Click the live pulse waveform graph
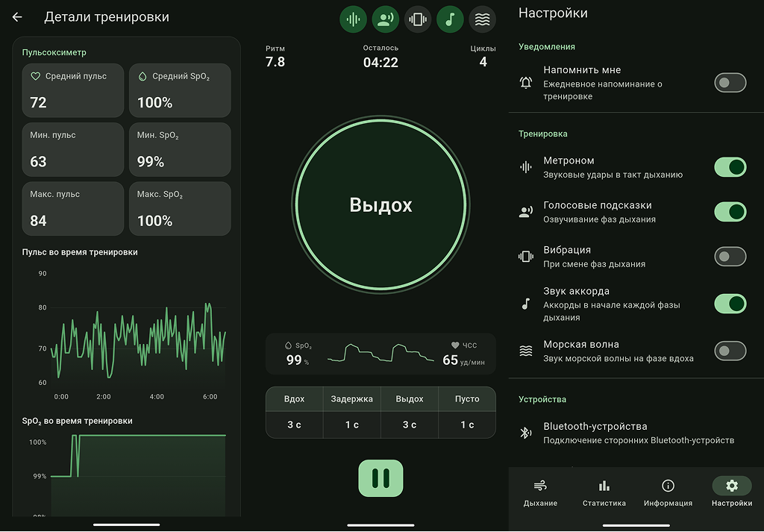764x532 pixels. click(381, 353)
